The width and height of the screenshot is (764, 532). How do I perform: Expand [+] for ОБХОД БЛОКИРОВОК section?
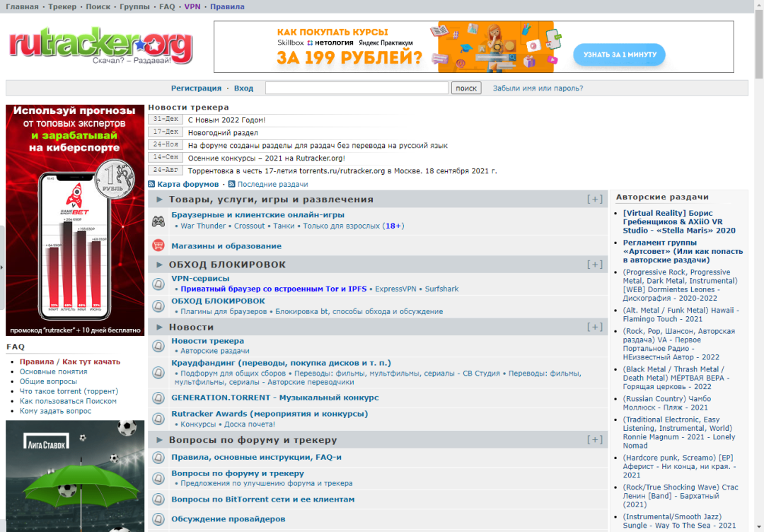(x=595, y=265)
